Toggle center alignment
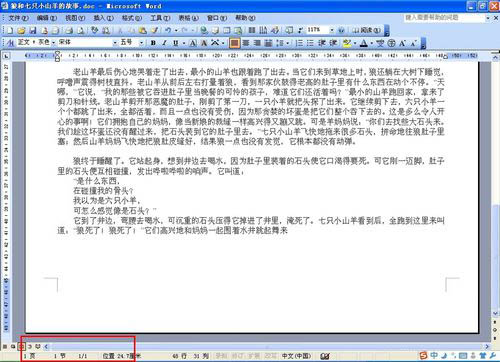500x362 pixels. [x=246, y=43]
